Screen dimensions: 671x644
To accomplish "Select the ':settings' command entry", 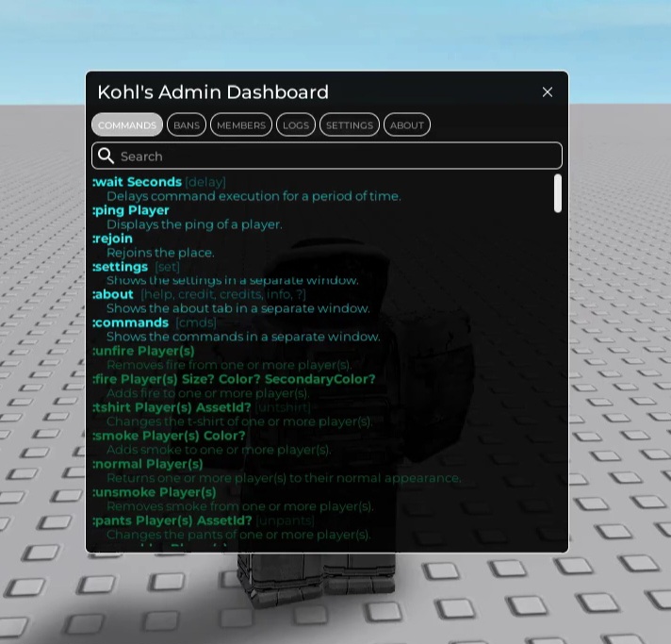I will [121, 267].
